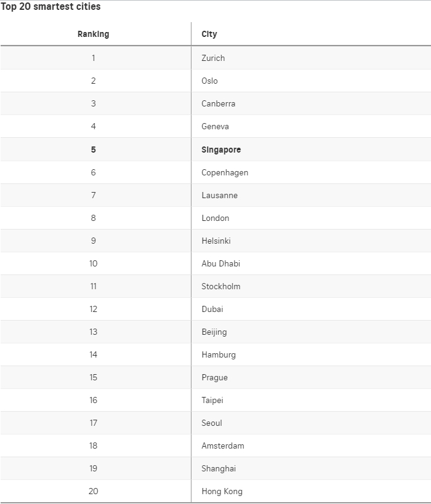Click the bolded Singapore entry
The width and height of the screenshot is (431, 504).
[x=221, y=150]
